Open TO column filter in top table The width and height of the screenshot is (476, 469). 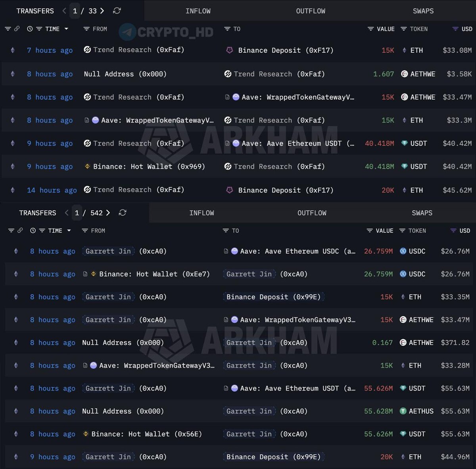[227, 29]
